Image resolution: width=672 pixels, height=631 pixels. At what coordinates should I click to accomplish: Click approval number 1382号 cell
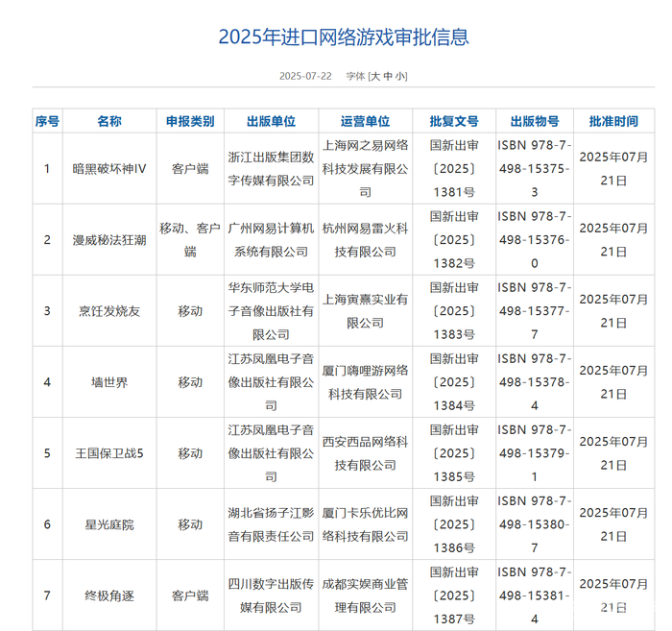click(454, 240)
